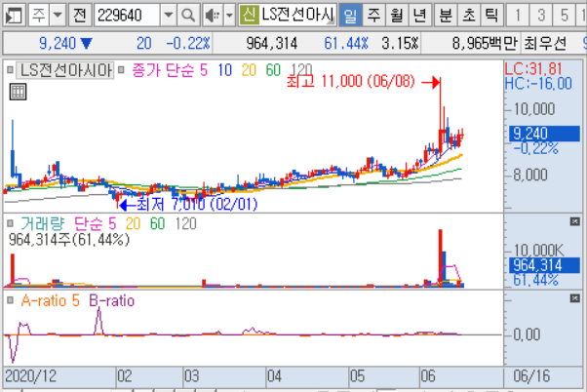Click the LS전선아시아 stock name field
The height and width of the screenshot is (392, 587).
tap(297, 15)
